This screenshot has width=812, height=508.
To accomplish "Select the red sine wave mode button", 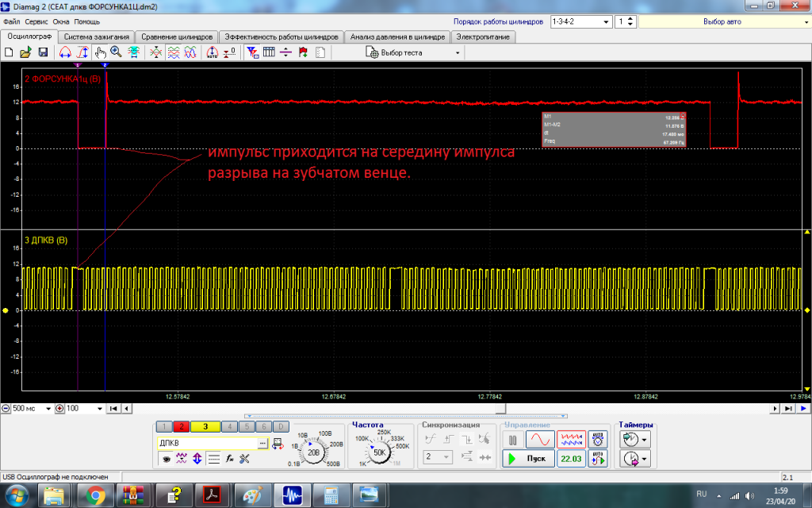I will [x=540, y=440].
